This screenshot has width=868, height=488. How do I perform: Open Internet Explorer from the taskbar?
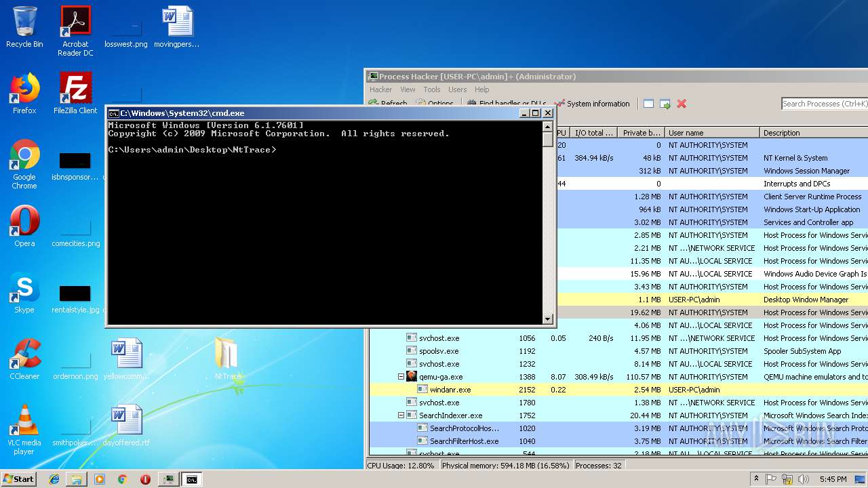54,479
